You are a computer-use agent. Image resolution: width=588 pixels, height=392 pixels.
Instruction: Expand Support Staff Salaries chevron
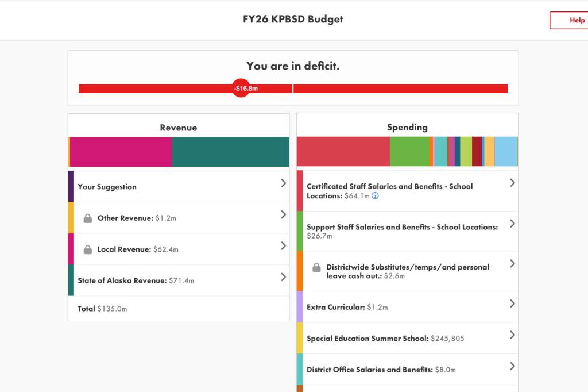[x=512, y=224]
